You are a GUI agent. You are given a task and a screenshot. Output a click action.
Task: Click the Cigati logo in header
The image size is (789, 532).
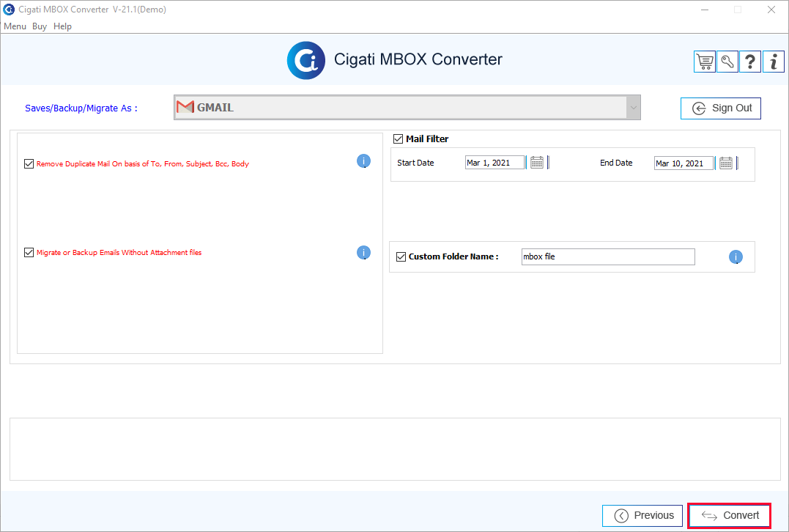click(x=306, y=60)
